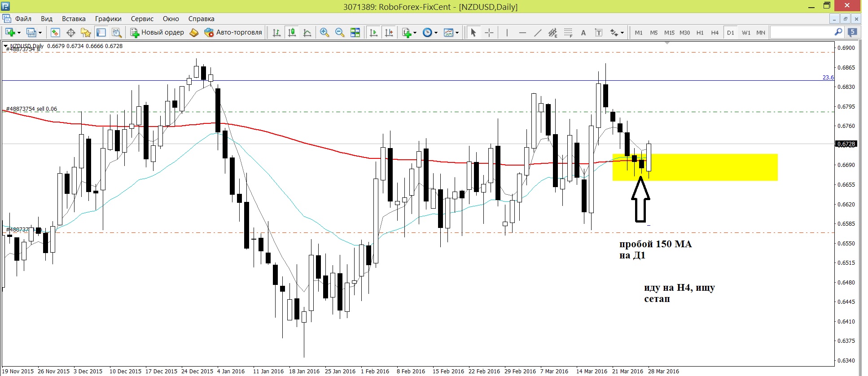Toggle the Data Window crosshair icon
The width and height of the screenshot is (868, 376).
tap(70, 32)
